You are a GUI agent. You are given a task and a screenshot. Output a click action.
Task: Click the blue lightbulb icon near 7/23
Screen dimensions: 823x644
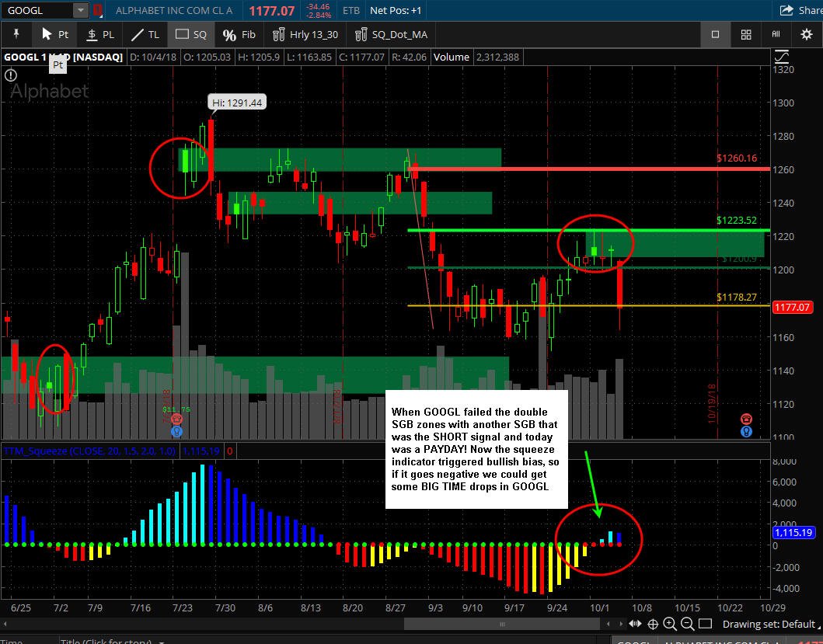177,431
